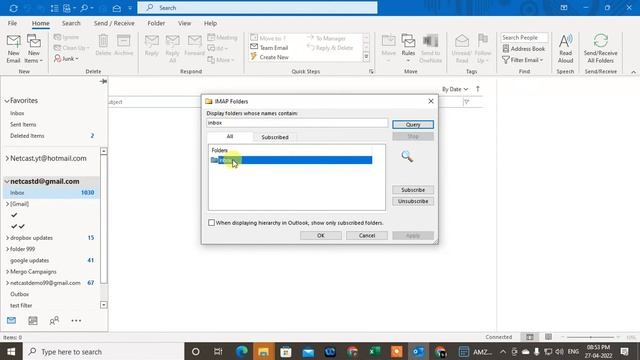Open the Folder ribbon tab
Viewport: 640px width, 360px height.
(x=156, y=23)
